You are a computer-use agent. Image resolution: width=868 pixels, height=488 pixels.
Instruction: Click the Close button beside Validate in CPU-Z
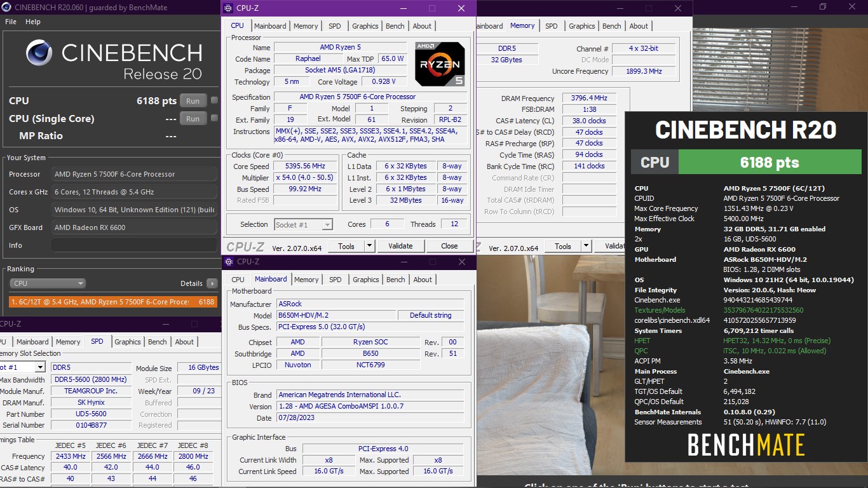click(x=449, y=246)
